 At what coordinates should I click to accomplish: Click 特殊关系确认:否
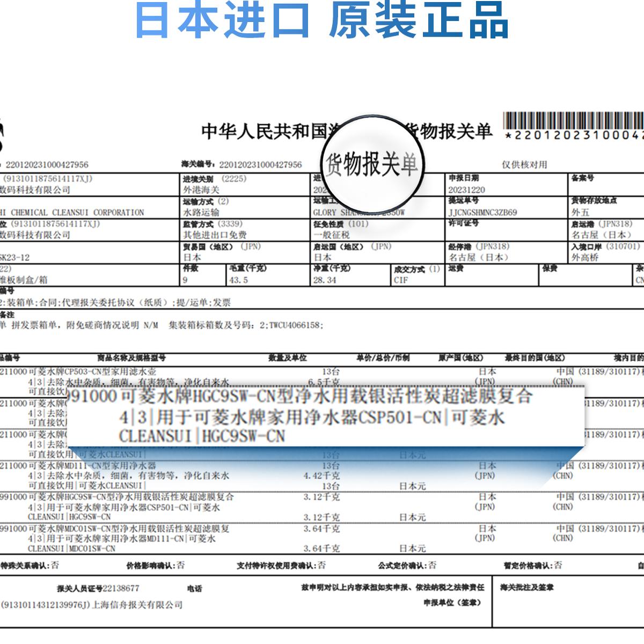pyautogui.click(x=30, y=565)
